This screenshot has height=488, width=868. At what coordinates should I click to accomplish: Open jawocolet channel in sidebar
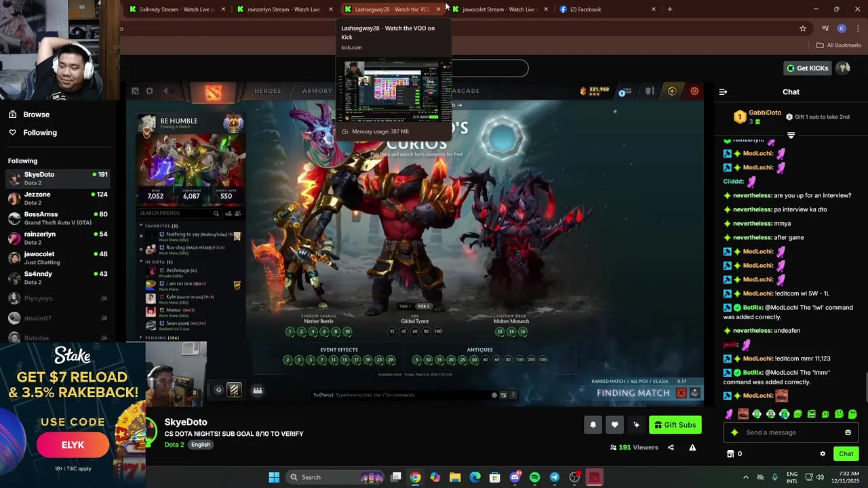(58, 258)
